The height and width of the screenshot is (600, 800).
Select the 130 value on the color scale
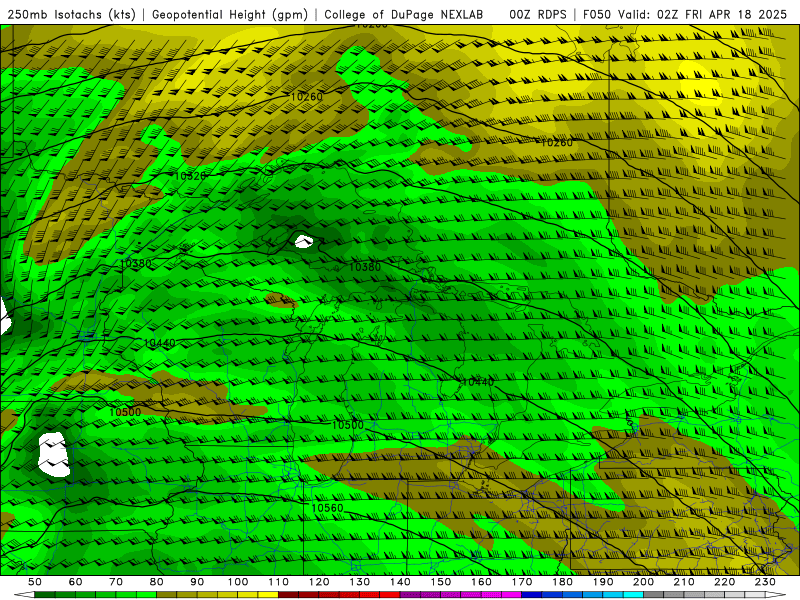click(x=360, y=582)
